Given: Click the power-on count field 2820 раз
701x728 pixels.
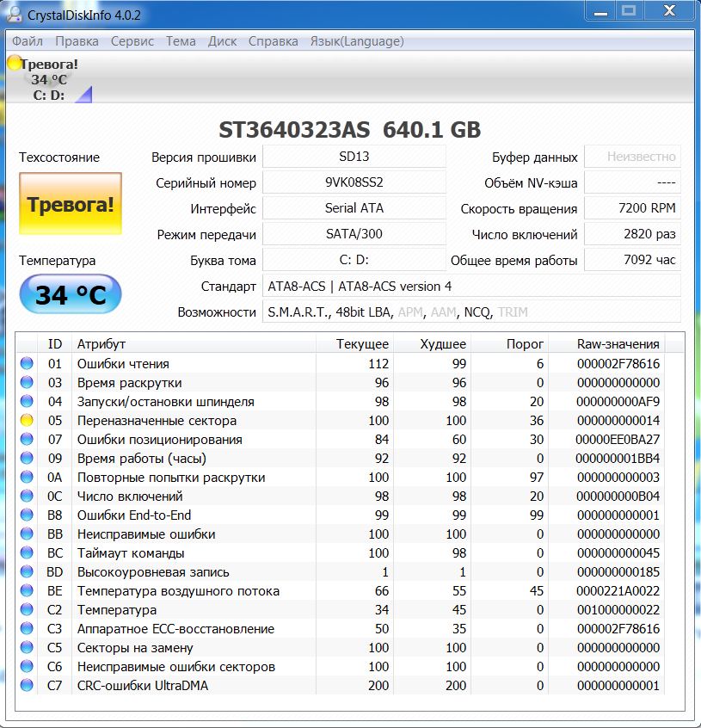Looking at the screenshot, I should point(632,234).
